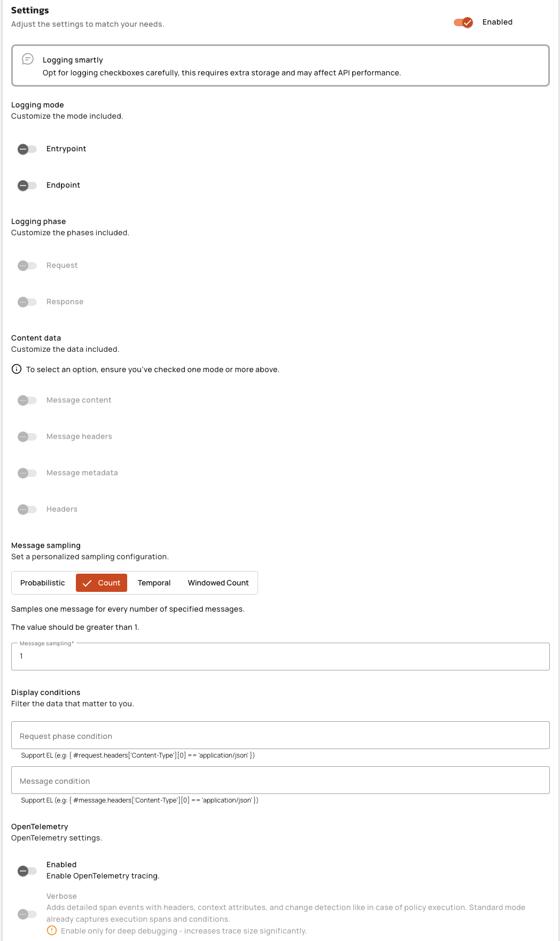Choose Windowed Count sampling
This screenshot has width=560, height=941.
(x=218, y=583)
